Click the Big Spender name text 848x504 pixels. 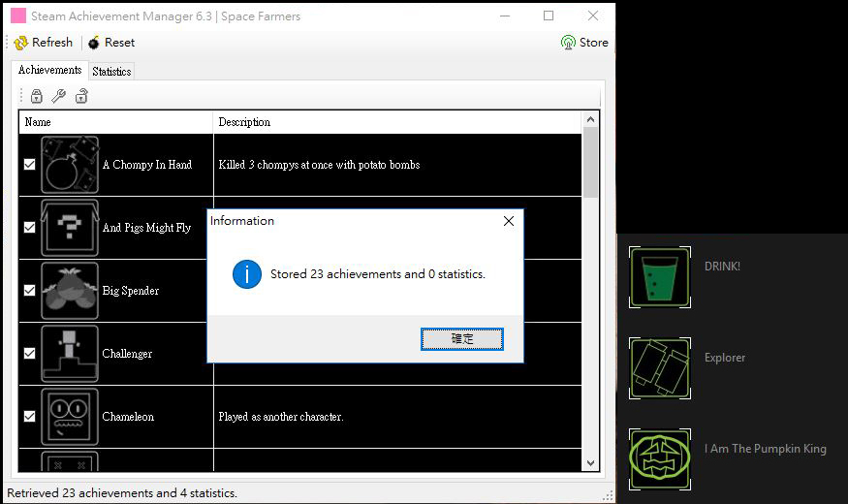130,291
